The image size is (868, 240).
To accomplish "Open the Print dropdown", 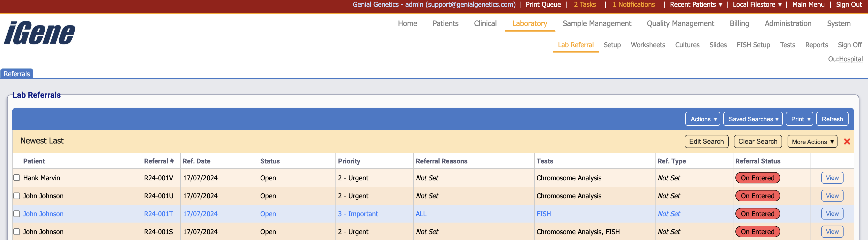I will [799, 119].
